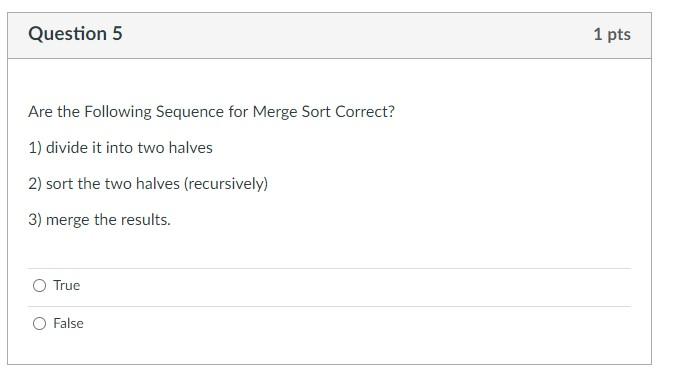
Task: Click the divider line above the True option
Action: [x=330, y=269]
